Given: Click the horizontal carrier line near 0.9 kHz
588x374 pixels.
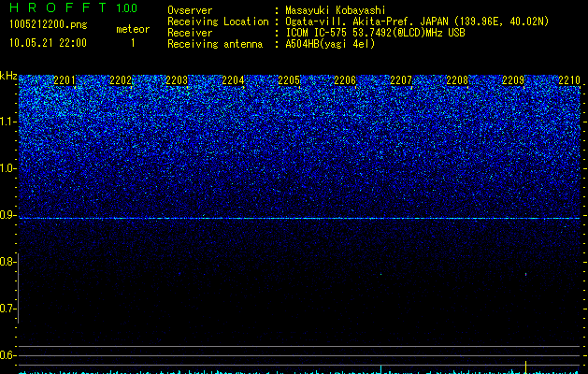Looking at the screenshot, I should (x=299, y=218).
